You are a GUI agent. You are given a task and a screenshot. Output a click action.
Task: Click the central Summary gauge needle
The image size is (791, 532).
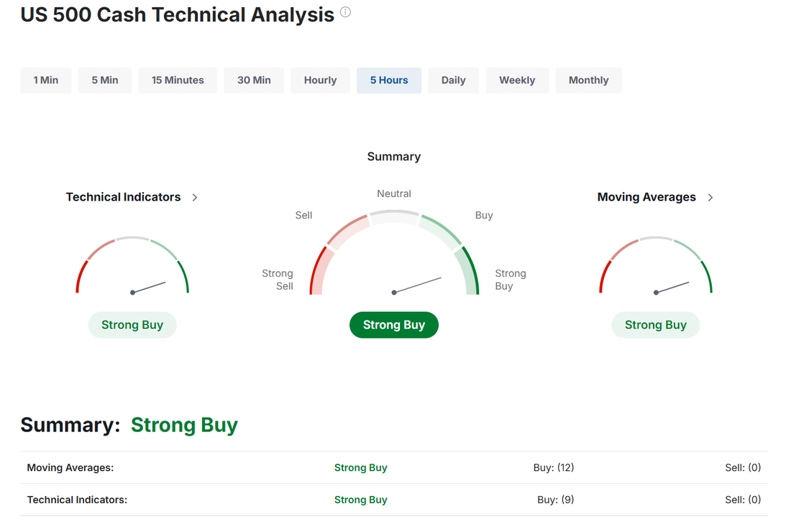click(417, 285)
